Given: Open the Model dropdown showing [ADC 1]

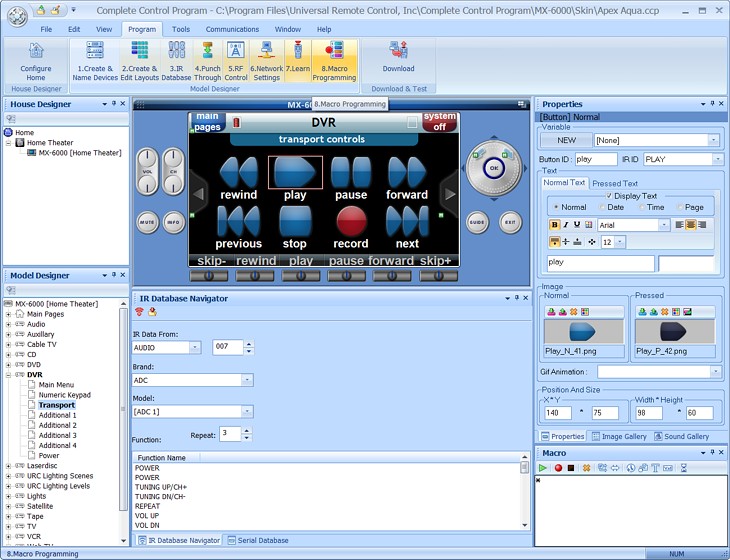Looking at the screenshot, I should [247, 412].
